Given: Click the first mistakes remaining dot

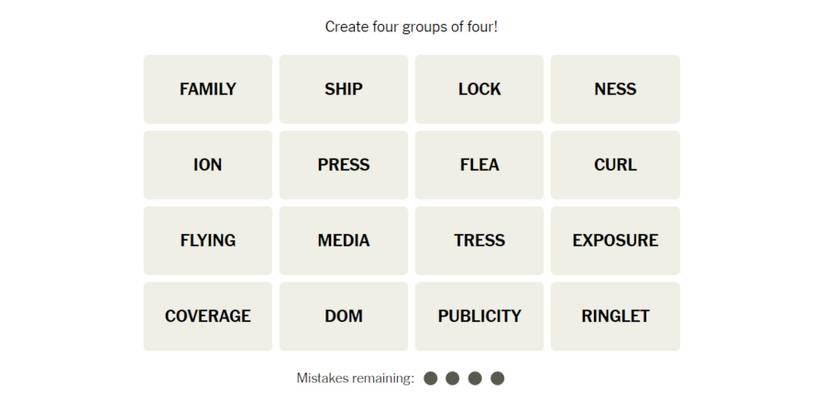Looking at the screenshot, I should pyautogui.click(x=431, y=378).
